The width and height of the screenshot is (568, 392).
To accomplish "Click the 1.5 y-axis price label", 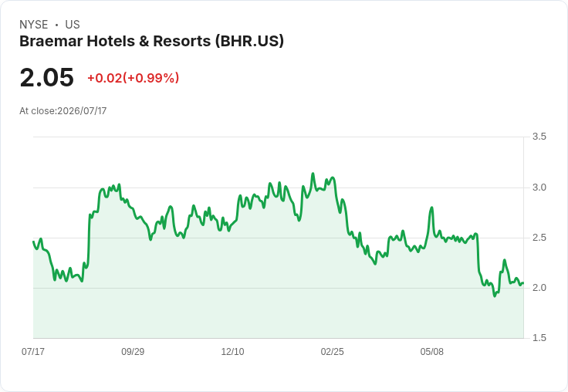I will pyautogui.click(x=539, y=338).
